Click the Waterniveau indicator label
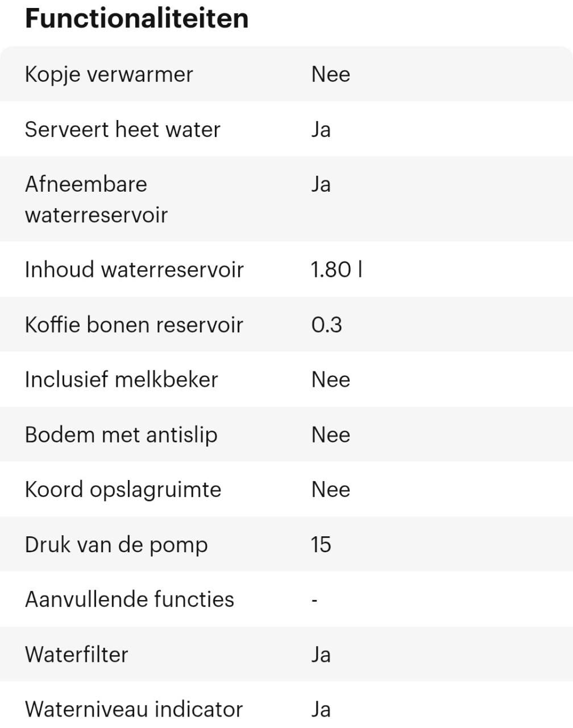The height and width of the screenshot is (728, 573). (x=134, y=709)
